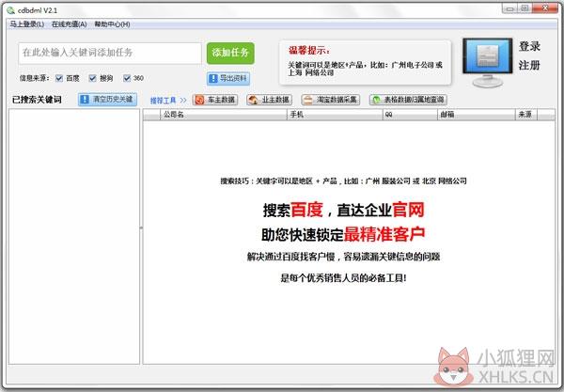The height and width of the screenshot is (392, 564).
Task: Click the 导出资料 export button
Action: (x=228, y=78)
